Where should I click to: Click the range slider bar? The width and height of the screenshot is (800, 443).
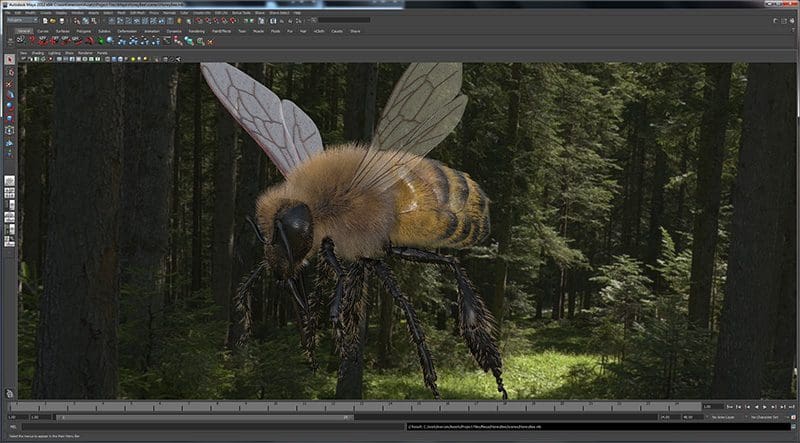205,417
